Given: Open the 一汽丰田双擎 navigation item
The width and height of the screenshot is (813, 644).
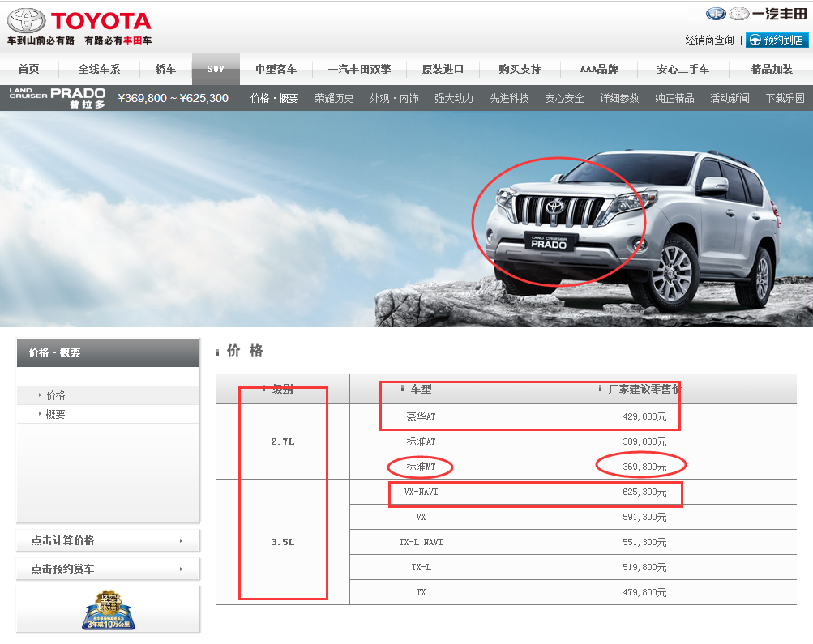Looking at the screenshot, I should (359, 69).
